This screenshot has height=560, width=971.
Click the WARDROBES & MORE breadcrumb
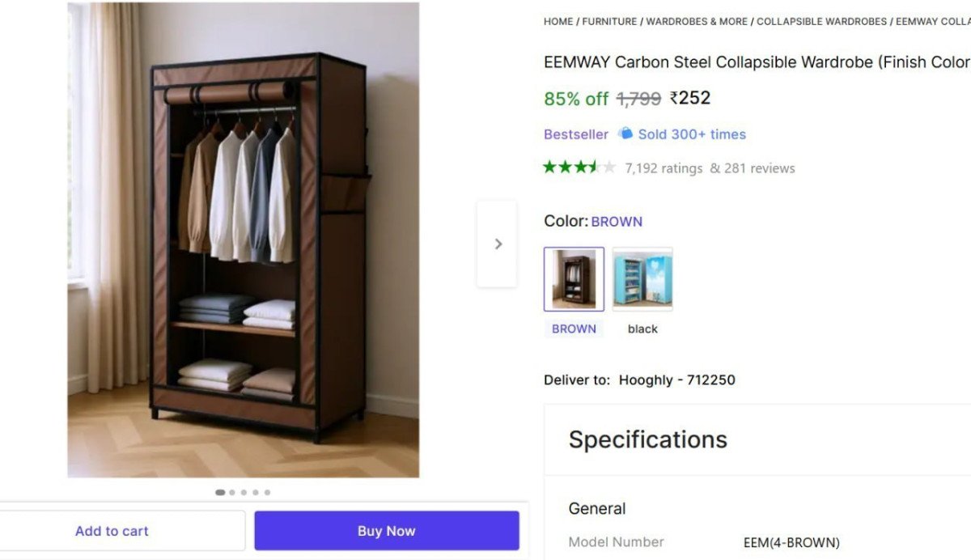[x=697, y=22]
